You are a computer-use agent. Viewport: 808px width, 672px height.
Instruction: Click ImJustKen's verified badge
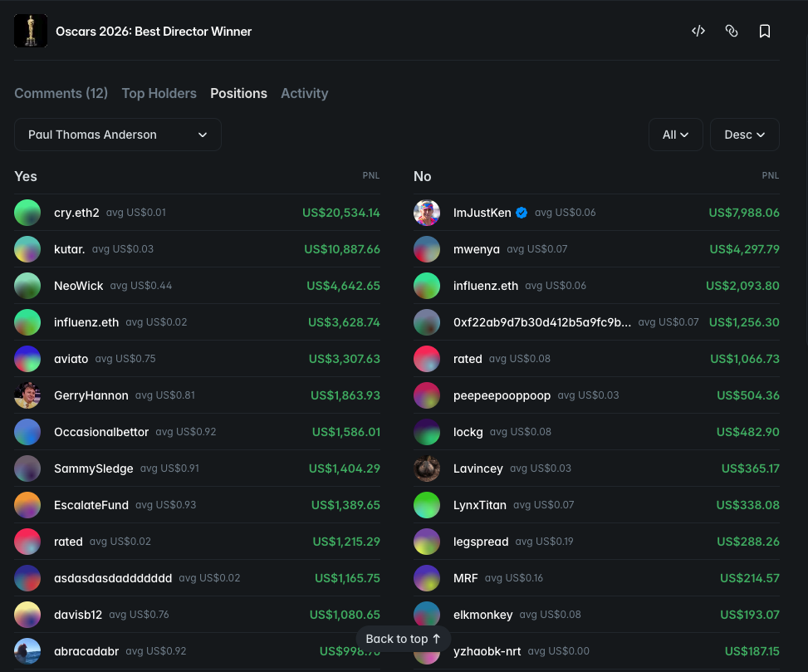[522, 213]
